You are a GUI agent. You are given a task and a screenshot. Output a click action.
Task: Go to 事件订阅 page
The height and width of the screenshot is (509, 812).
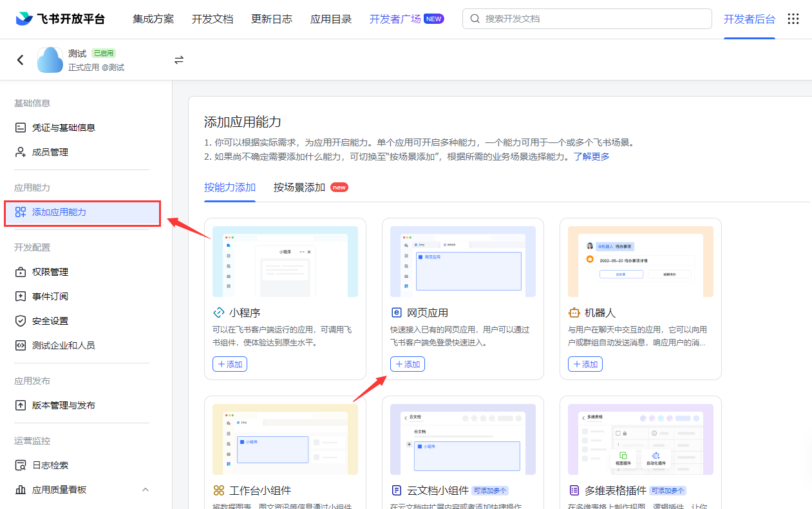tap(50, 296)
